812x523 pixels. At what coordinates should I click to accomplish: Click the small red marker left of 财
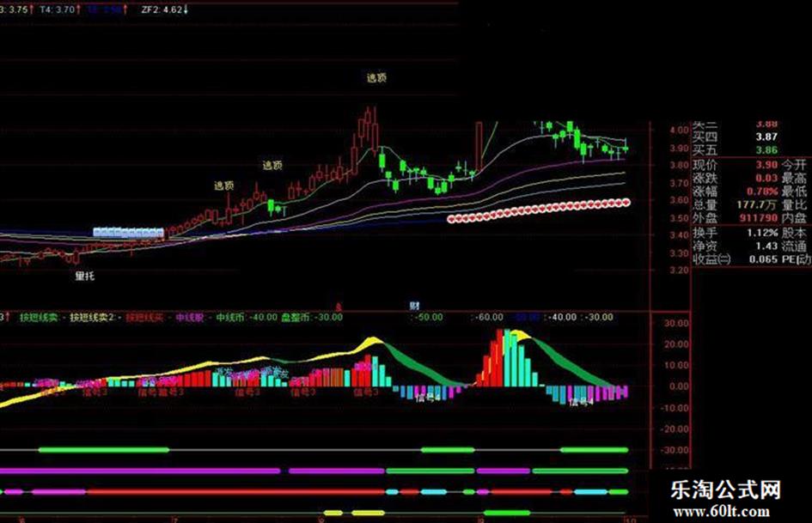pos(339,306)
